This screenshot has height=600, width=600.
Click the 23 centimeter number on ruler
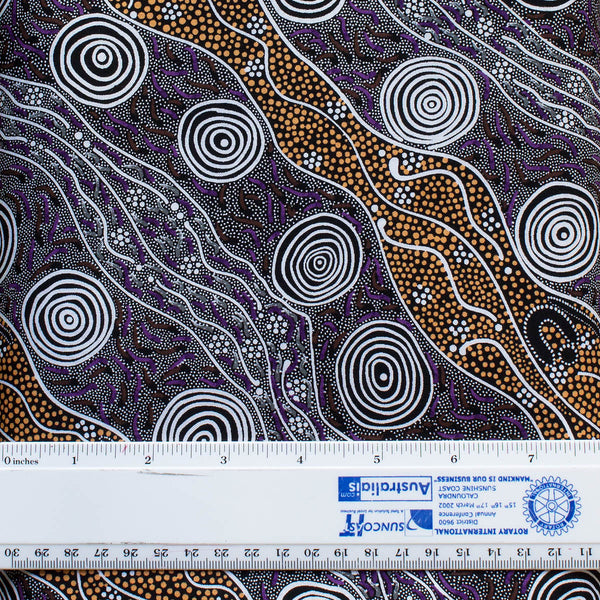point(222,553)
